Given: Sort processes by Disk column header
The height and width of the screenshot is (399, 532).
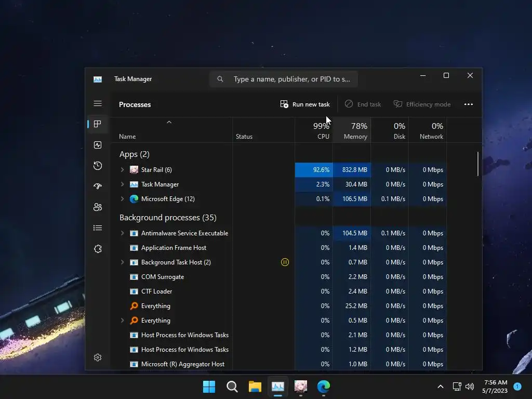Looking at the screenshot, I should [390, 130].
